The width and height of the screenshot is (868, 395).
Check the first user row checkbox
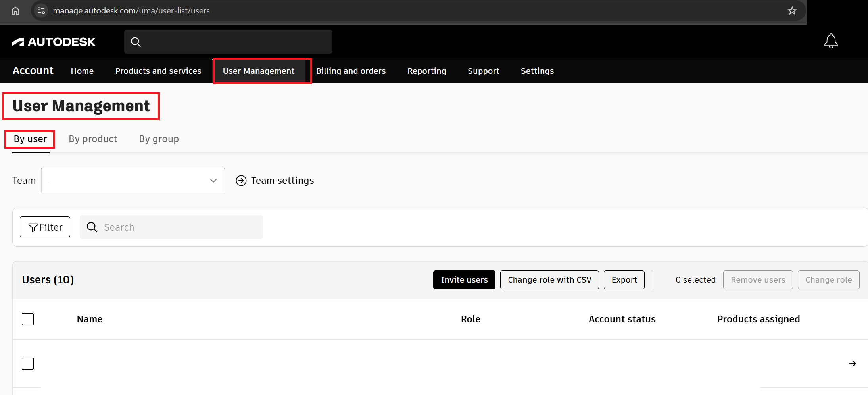(28, 364)
